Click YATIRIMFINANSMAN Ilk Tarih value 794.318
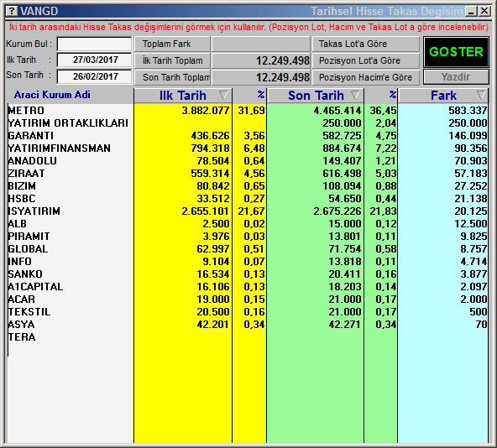Viewport: 497px width, 448px height. click(210, 148)
